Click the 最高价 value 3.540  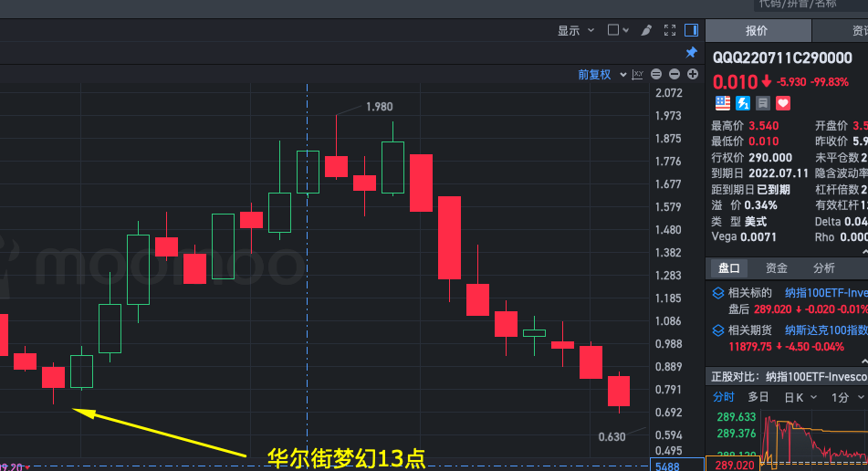click(x=764, y=126)
